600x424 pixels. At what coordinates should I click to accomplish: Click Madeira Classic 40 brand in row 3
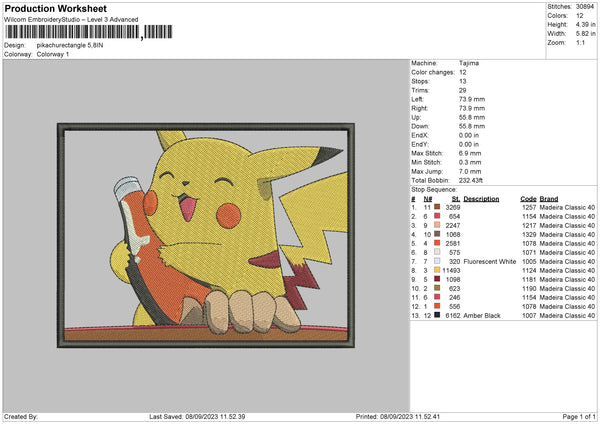point(567,225)
